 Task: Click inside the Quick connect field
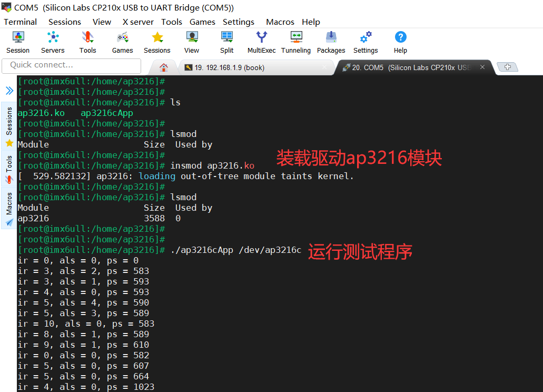[x=71, y=66]
